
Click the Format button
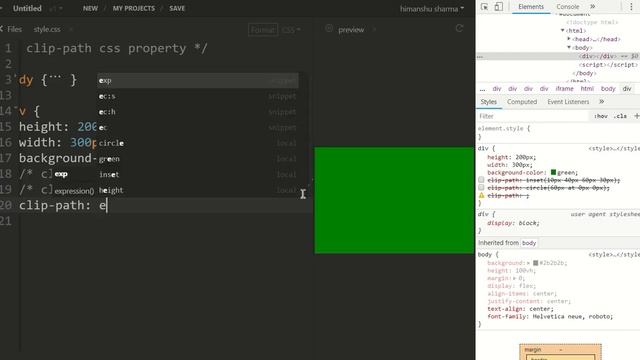coord(263,29)
